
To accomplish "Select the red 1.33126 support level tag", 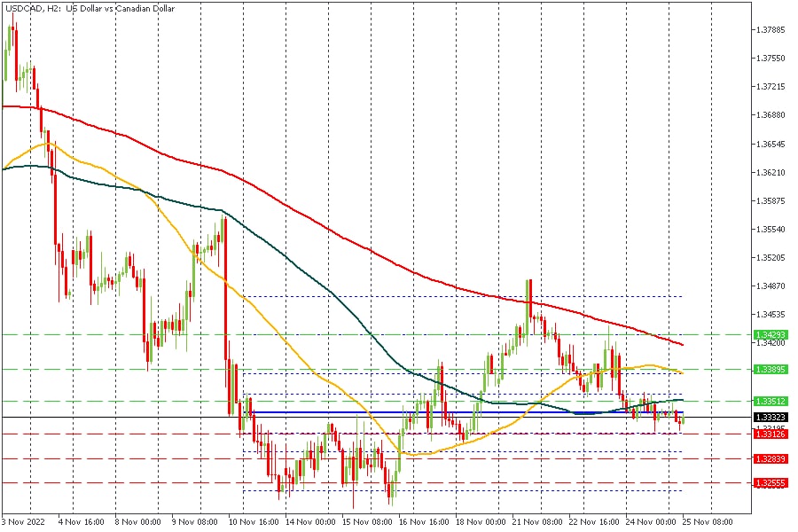I will click(x=771, y=434).
